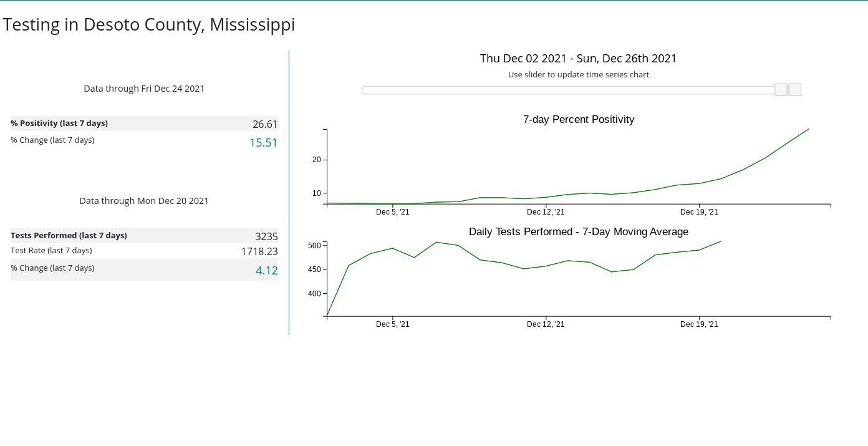Select the 'Daily Tests Performed - 7-Day Moving Average' title
868x446 pixels.
(579, 232)
